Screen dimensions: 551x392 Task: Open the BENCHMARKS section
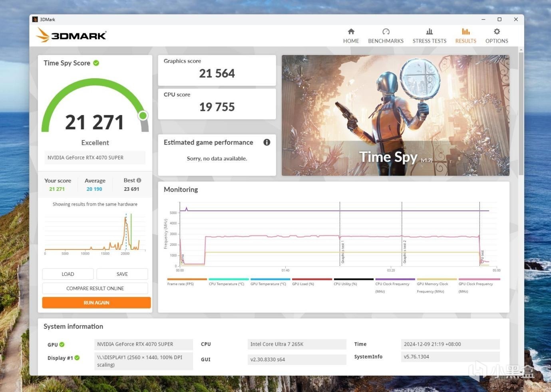click(x=386, y=36)
